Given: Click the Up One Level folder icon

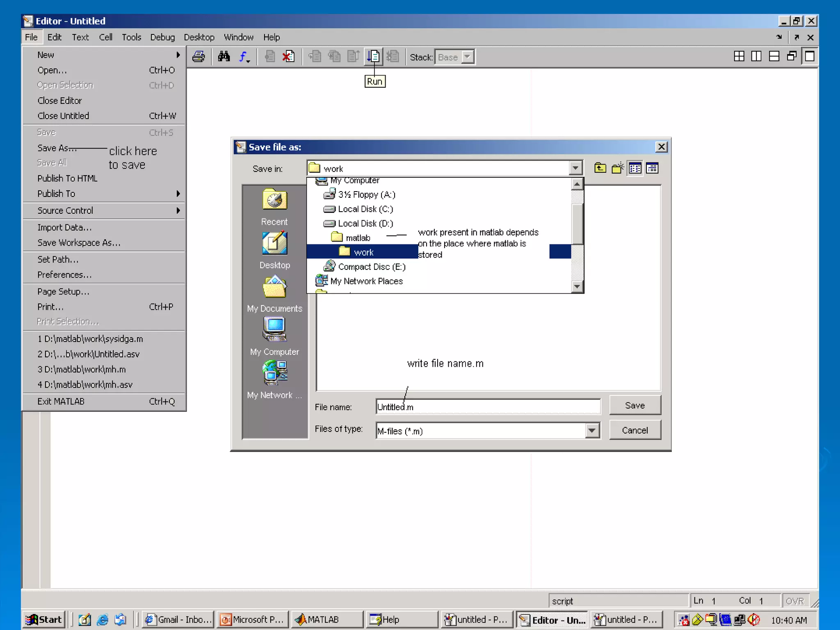Looking at the screenshot, I should [600, 168].
